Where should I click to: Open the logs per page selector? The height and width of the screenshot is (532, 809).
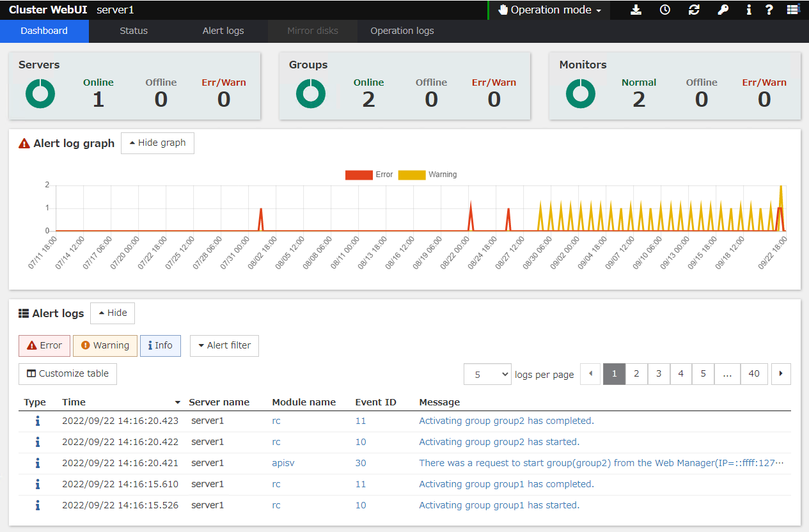click(x=487, y=375)
